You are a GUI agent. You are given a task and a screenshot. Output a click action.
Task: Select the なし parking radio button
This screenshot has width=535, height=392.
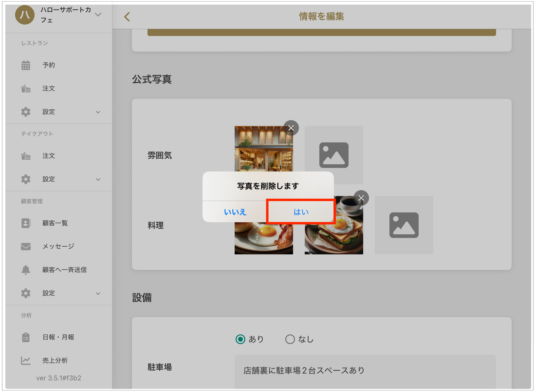290,339
